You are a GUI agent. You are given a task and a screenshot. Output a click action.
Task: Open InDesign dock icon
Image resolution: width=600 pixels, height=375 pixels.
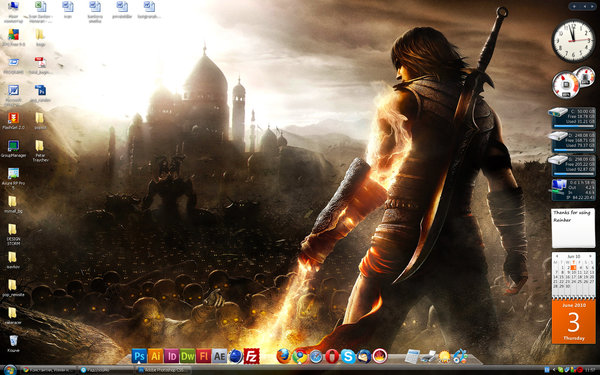(171, 356)
